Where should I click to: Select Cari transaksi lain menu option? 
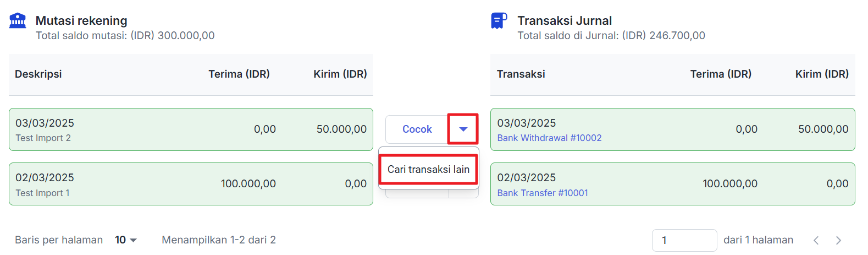click(x=428, y=170)
